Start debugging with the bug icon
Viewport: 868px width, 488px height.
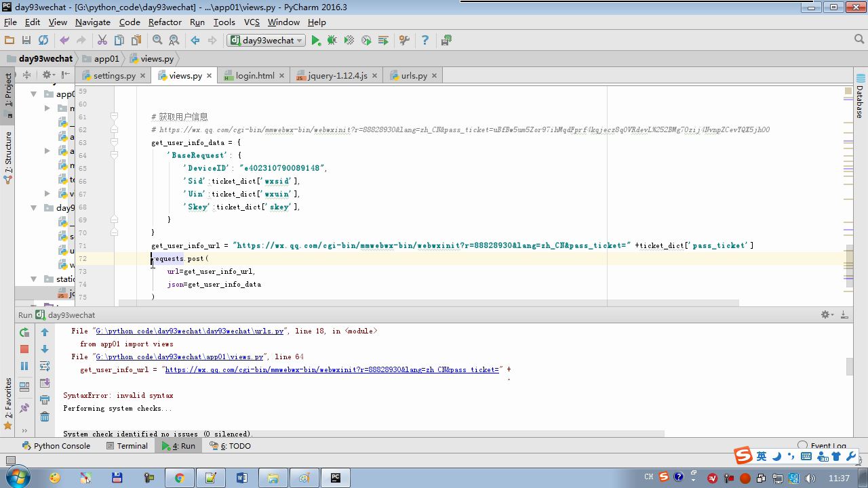(x=332, y=41)
